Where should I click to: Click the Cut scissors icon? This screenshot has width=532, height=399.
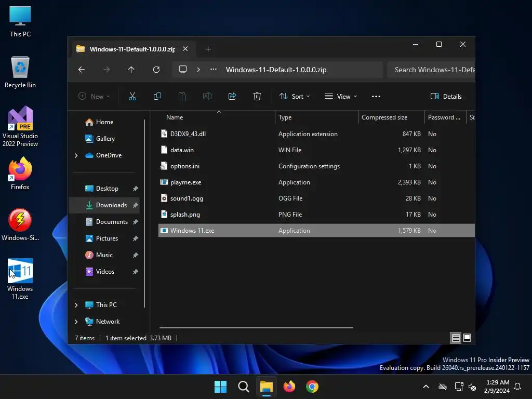132,96
